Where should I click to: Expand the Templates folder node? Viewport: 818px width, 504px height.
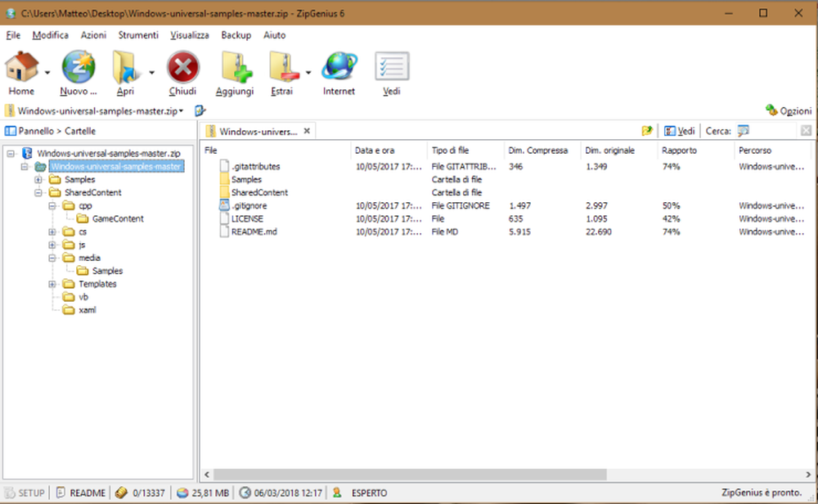point(52,284)
